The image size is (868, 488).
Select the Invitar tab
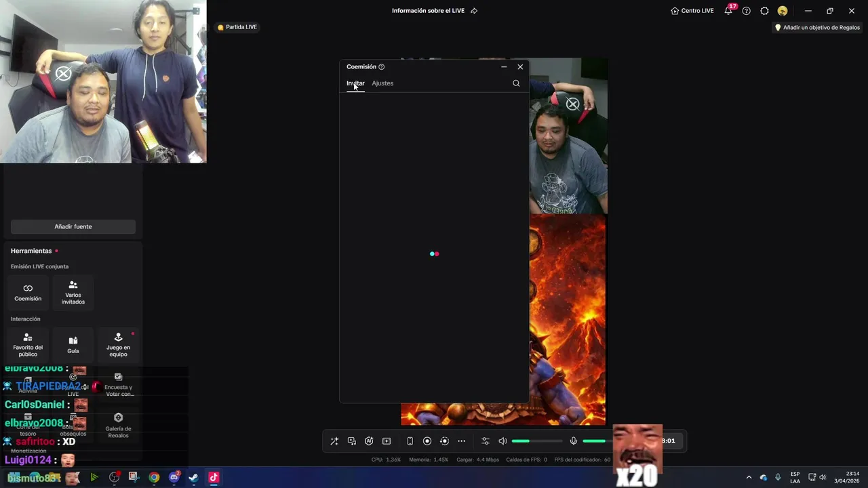click(x=355, y=83)
